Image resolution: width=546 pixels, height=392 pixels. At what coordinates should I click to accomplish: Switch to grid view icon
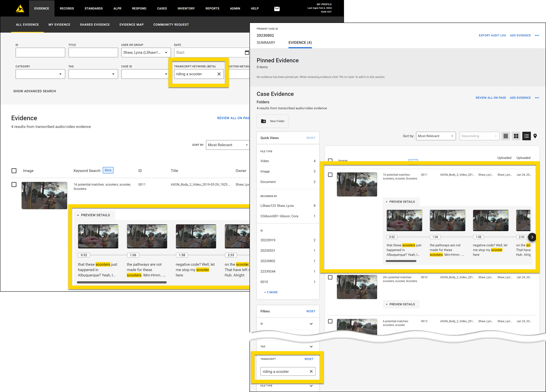tap(516, 136)
